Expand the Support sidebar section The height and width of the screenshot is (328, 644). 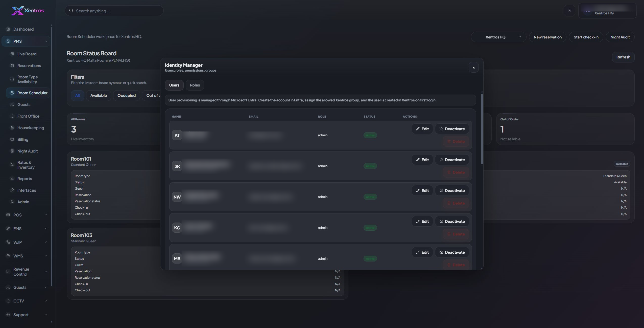click(46, 315)
